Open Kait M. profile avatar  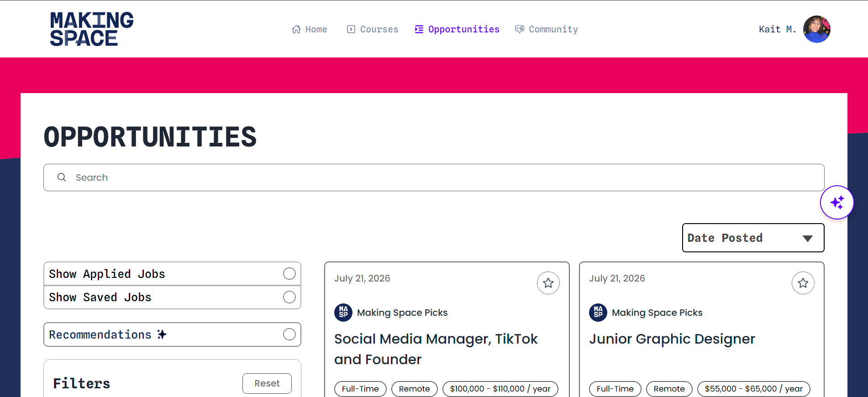(817, 29)
